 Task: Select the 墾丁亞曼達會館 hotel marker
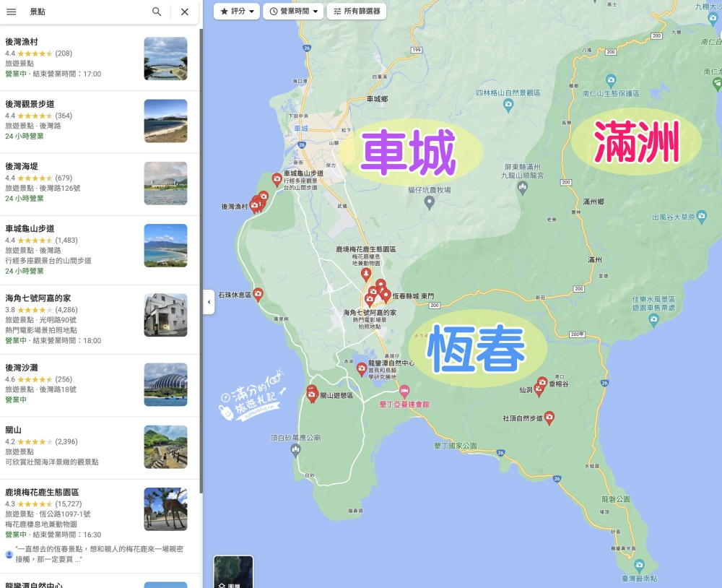[x=404, y=391]
